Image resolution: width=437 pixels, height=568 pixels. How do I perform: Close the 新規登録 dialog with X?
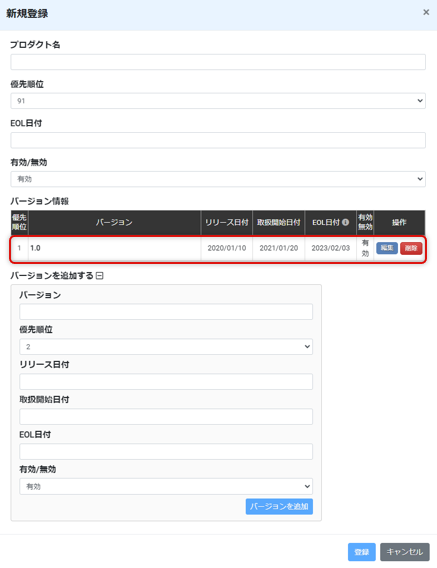pos(426,12)
